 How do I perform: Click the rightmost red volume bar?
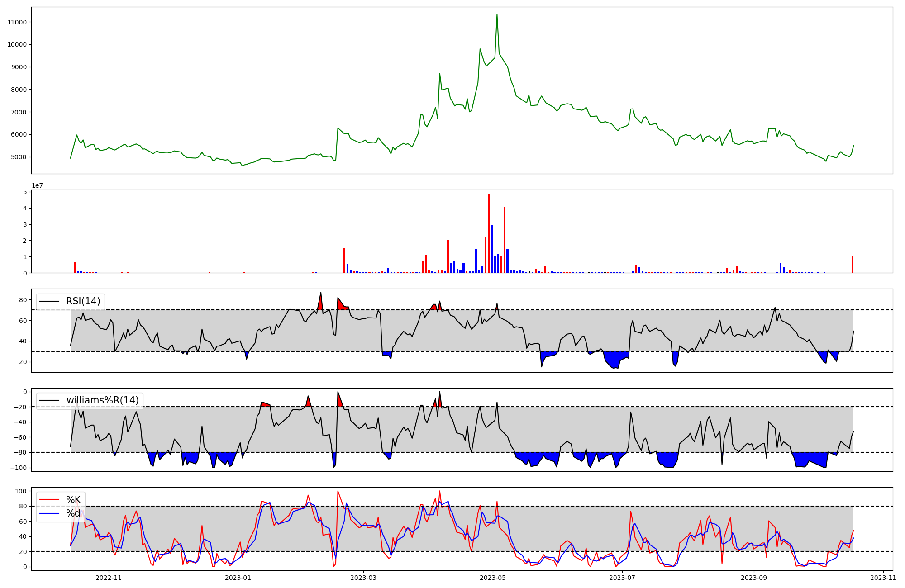coord(853,264)
